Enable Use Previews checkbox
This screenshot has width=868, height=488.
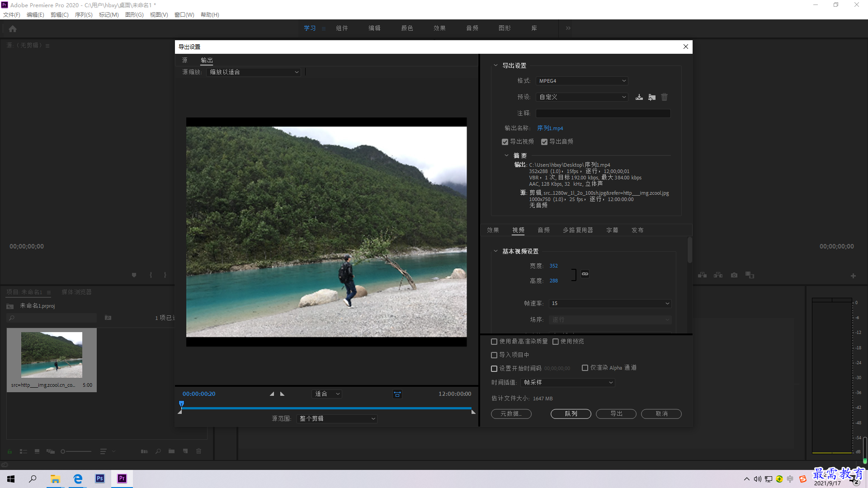(x=556, y=342)
